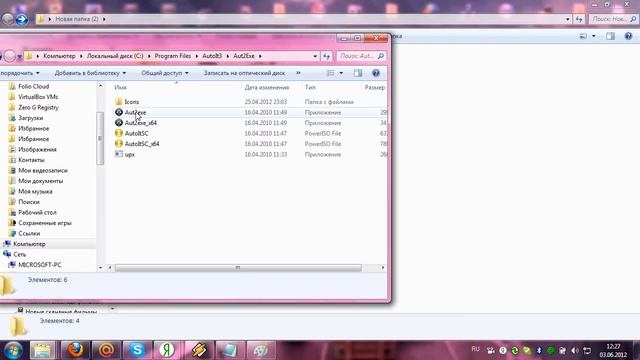Viewport: 640px width, 360px height.
Task: Expand dropdown arrow after Aut2Exe breadcrumb
Action: pos(260,56)
